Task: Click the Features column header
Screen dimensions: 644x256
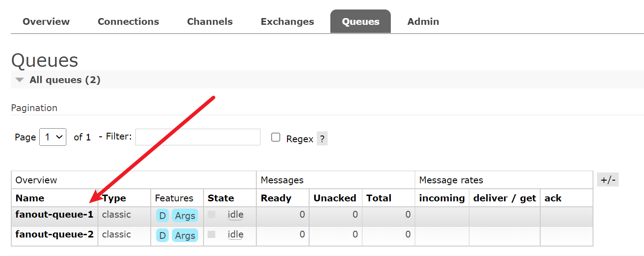Action: coord(174,198)
